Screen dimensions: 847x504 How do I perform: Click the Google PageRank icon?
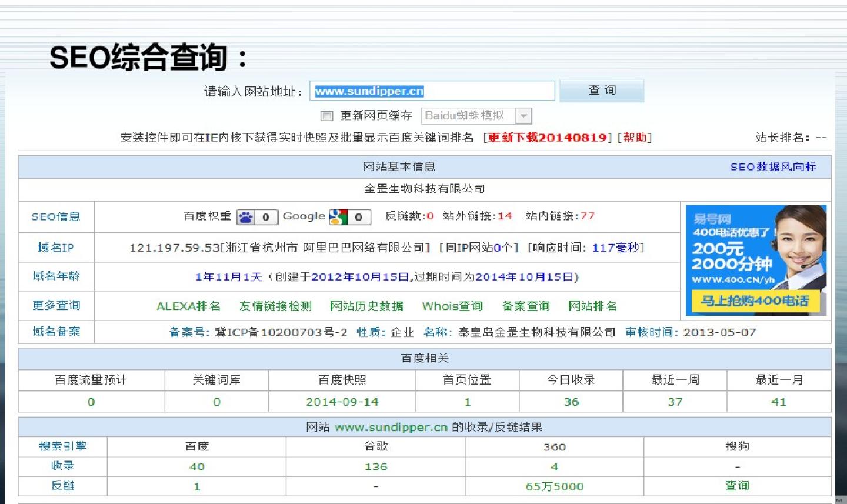pos(338,217)
